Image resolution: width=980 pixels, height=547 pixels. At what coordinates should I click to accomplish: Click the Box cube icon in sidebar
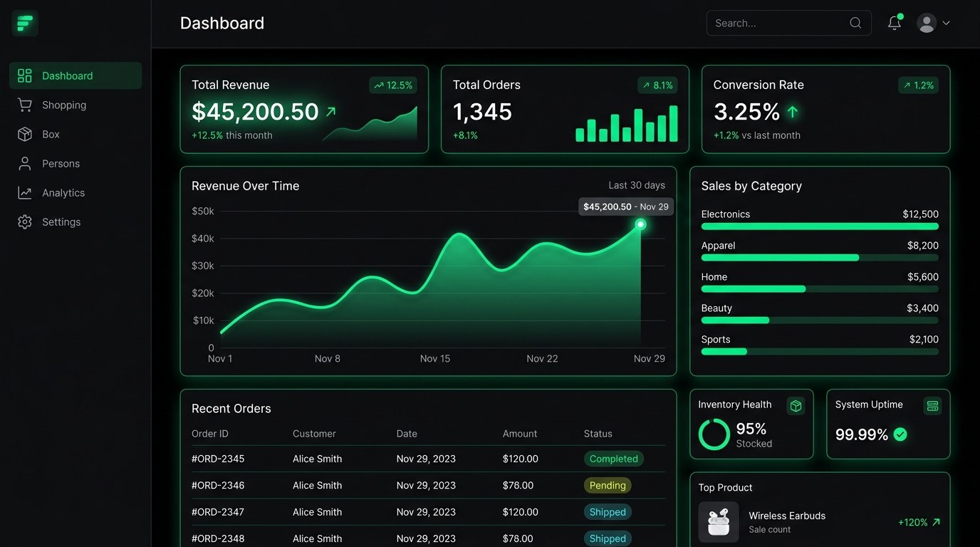pyautogui.click(x=25, y=134)
